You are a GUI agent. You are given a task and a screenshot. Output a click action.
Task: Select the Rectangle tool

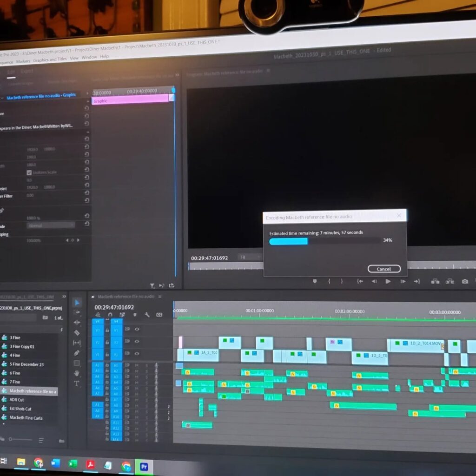click(77, 363)
